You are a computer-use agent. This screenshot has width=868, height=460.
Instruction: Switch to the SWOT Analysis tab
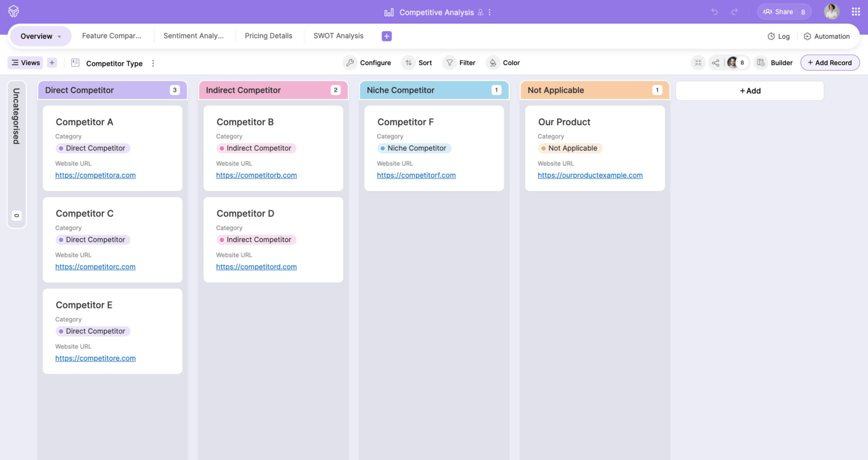[x=338, y=36]
